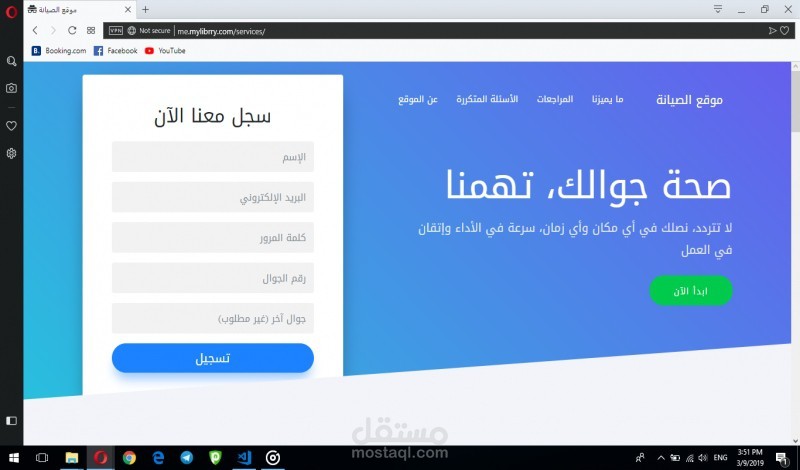View Not secure site information
The image size is (800, 470).
coord(149,31)
